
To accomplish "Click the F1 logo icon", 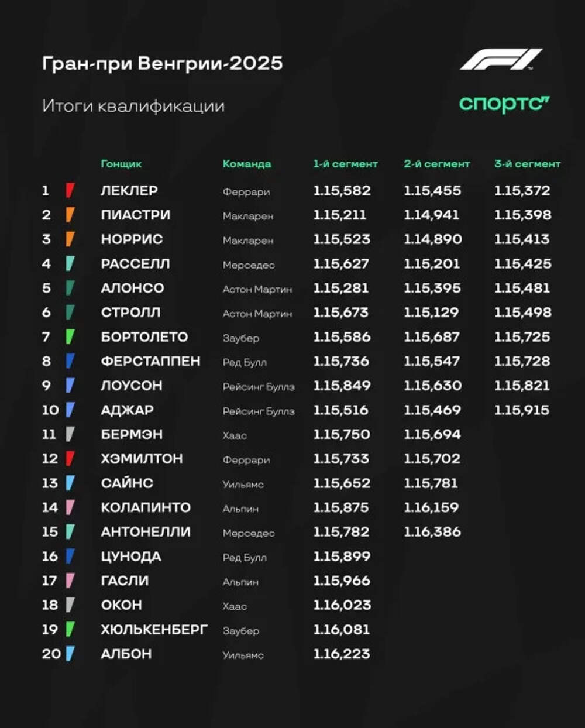I will point(501,60).
